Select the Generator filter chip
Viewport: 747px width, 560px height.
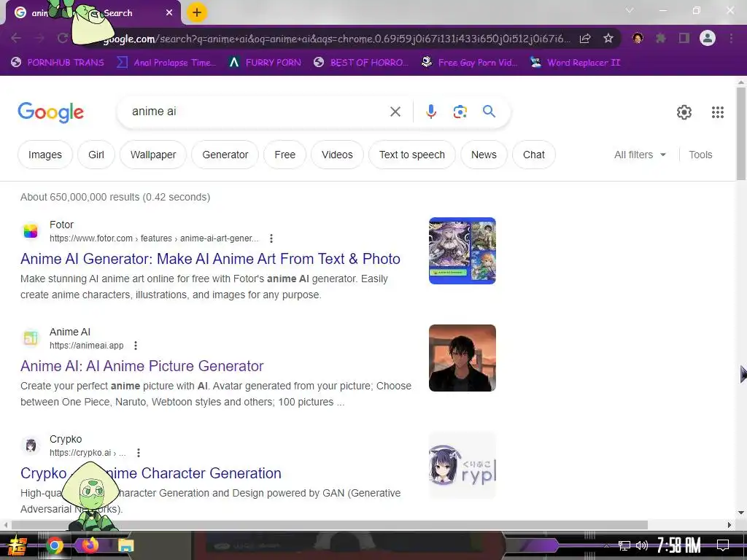[x=225, y=155]
